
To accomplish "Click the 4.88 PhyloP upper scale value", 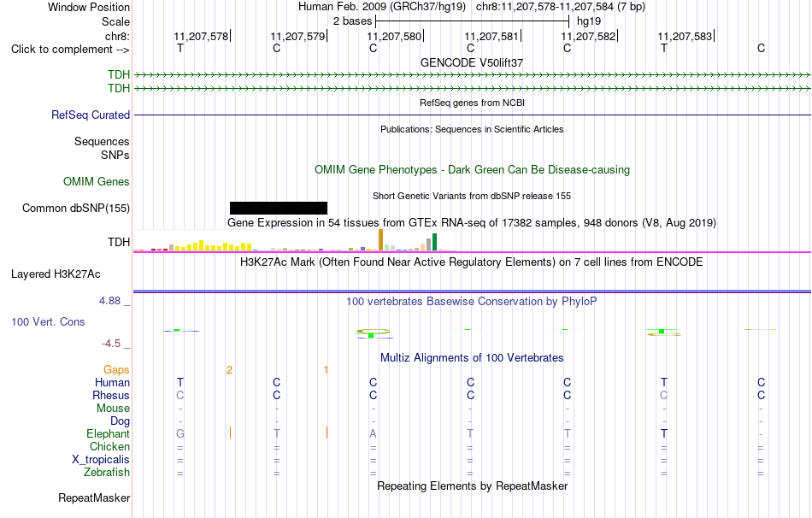I will tap(109, 301).
